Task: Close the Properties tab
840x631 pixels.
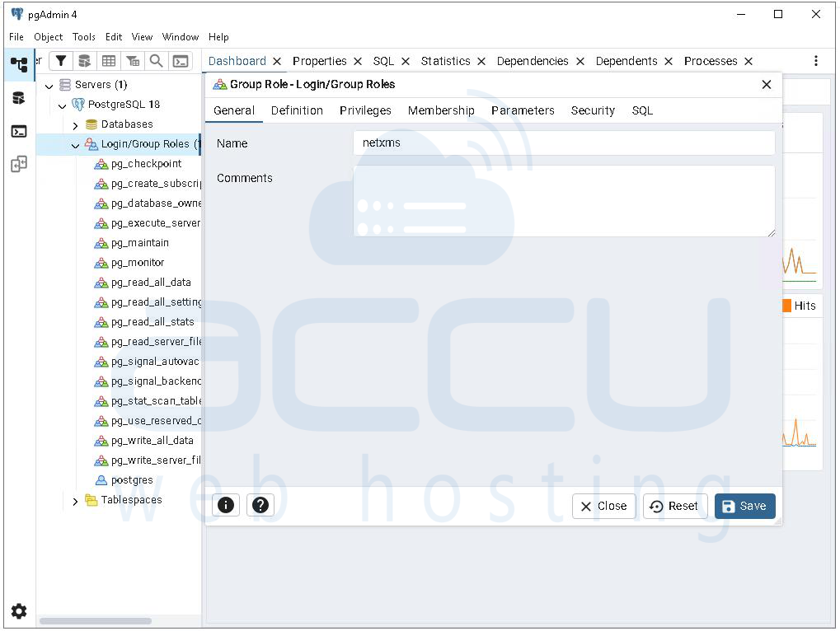Action: pos(358,62)
